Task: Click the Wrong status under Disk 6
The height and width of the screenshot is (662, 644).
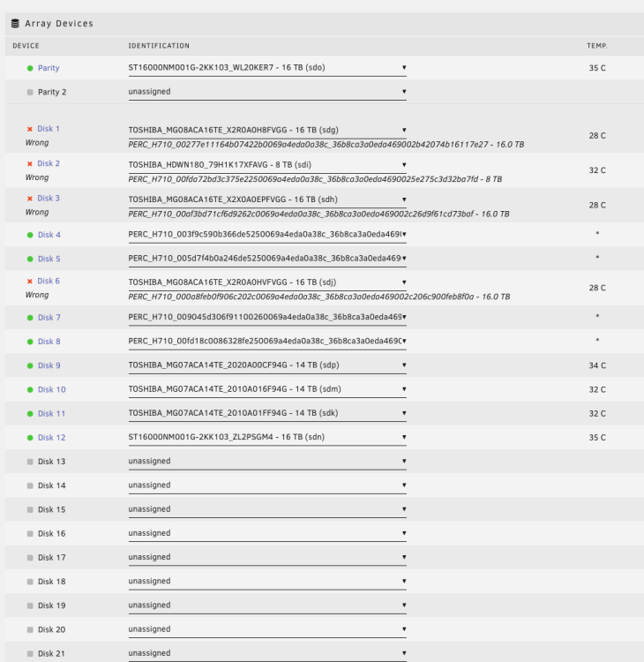Action: (37, 295)
